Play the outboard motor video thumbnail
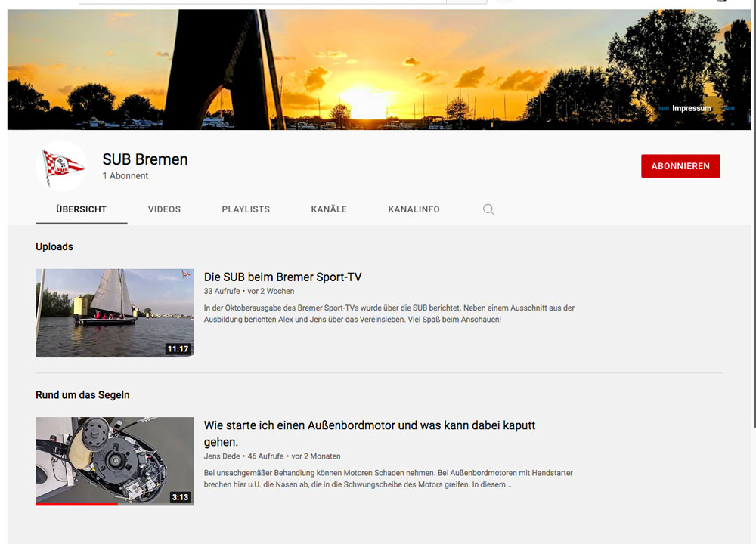The width and height of the screenshot is (756, 544). coord(114,461)
